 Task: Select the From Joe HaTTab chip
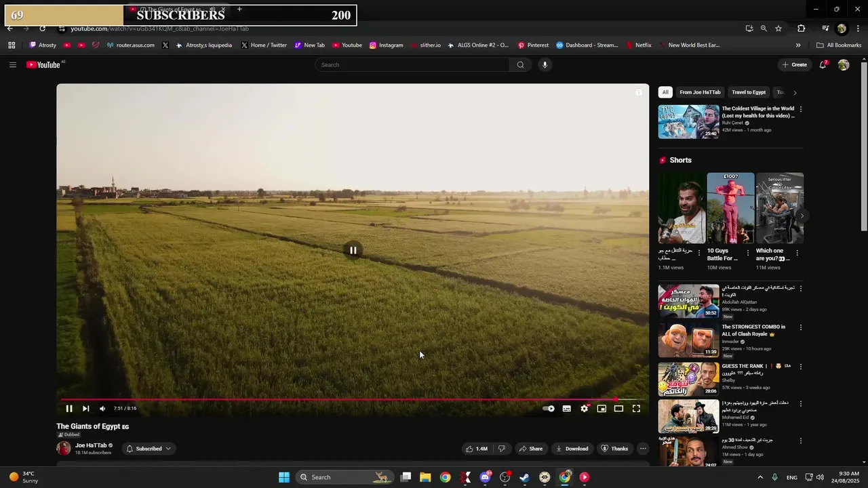[700, 92]
